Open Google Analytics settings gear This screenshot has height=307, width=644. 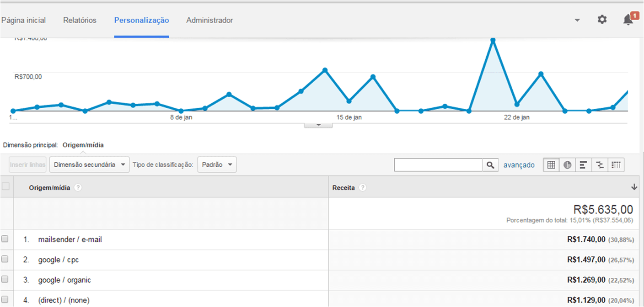point(602,20)
